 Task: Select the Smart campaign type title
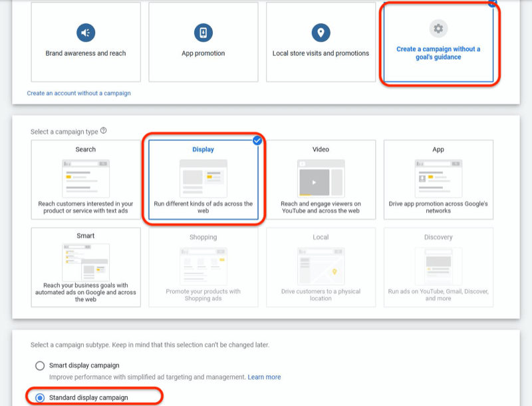click(86, 236)
